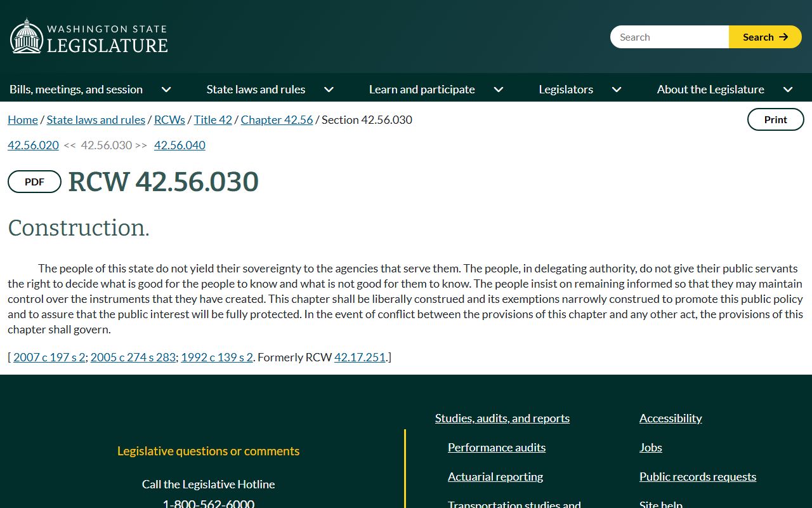This screenshot has height=508, width=812.
Task: Focus the Search input field
Action: click(x=669, y=37)
